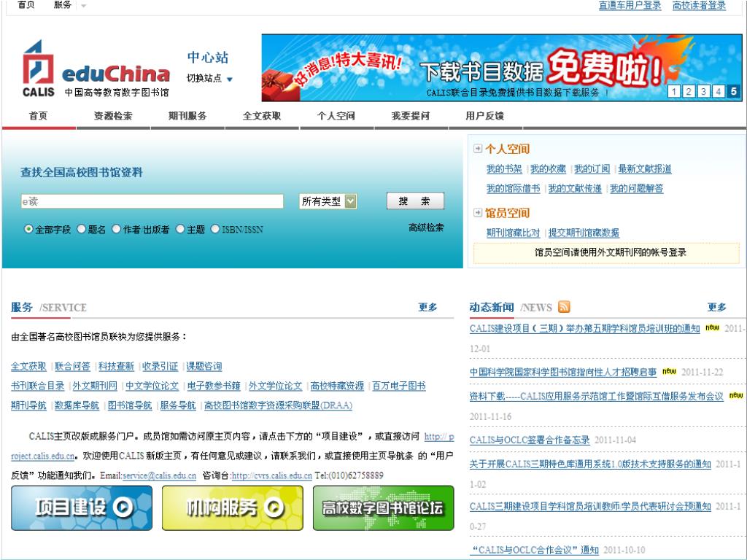Click the 机构服务 banner button

click(x=233, y=507)
